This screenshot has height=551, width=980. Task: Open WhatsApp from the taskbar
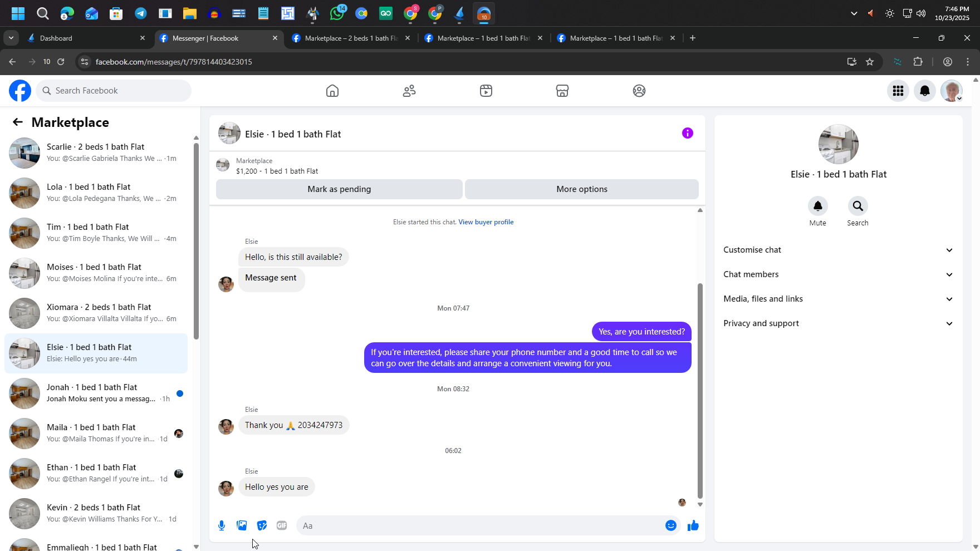(337, 13)
